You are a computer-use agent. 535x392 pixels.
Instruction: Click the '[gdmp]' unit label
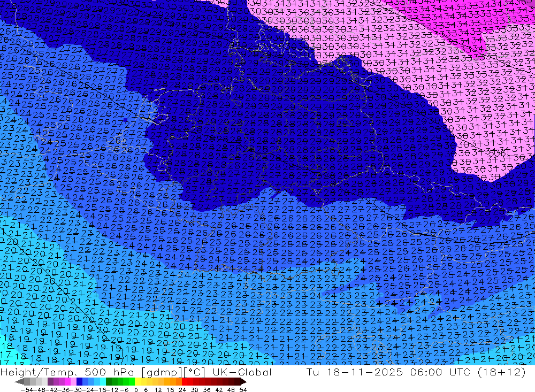point(160,372)
